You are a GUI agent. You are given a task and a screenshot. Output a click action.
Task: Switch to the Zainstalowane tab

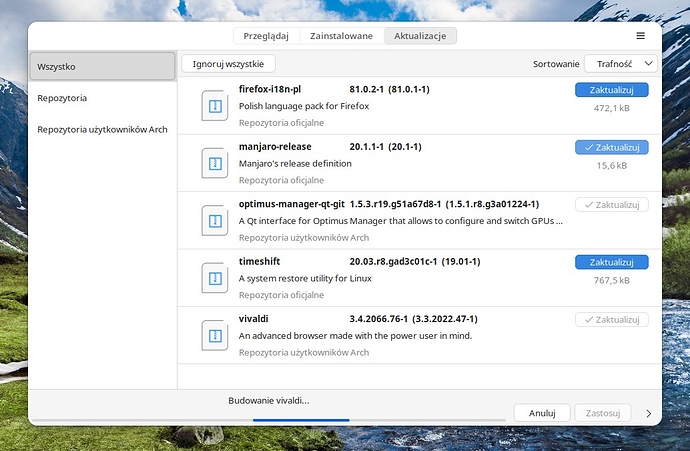tap(341, 36)
